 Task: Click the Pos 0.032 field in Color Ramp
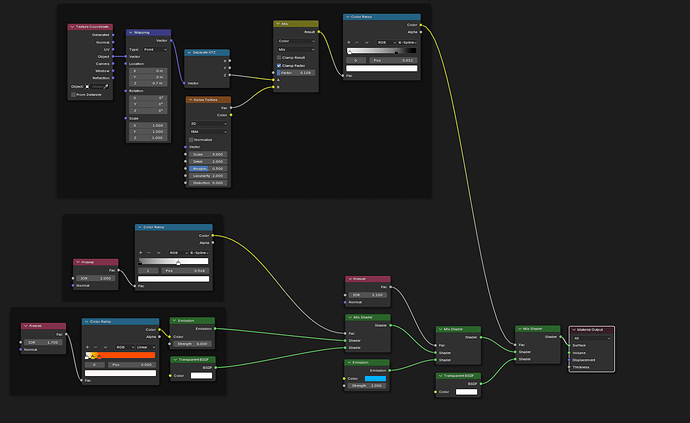[x=393, y=60]
